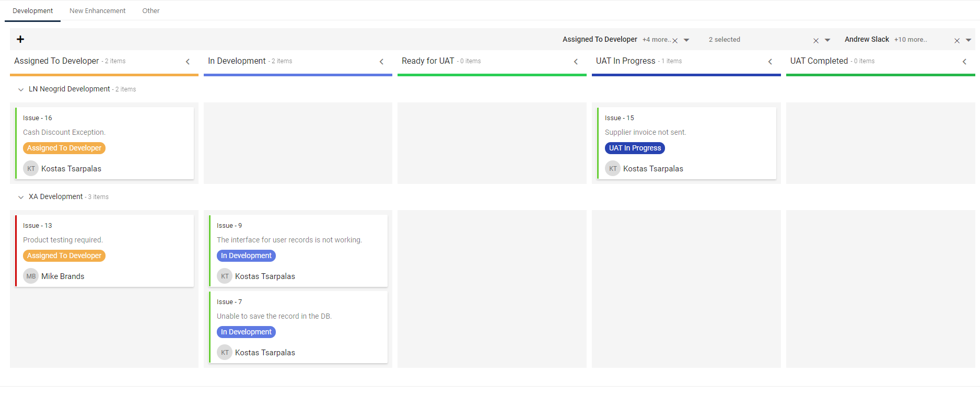The image size is (980, 395).
Task: Open the Assigned To Developer filter dropdown
Action: (686, 40)
